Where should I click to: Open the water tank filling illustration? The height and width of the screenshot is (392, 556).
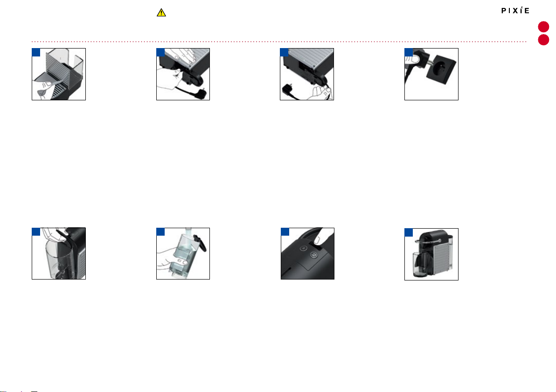click(183, 254)
